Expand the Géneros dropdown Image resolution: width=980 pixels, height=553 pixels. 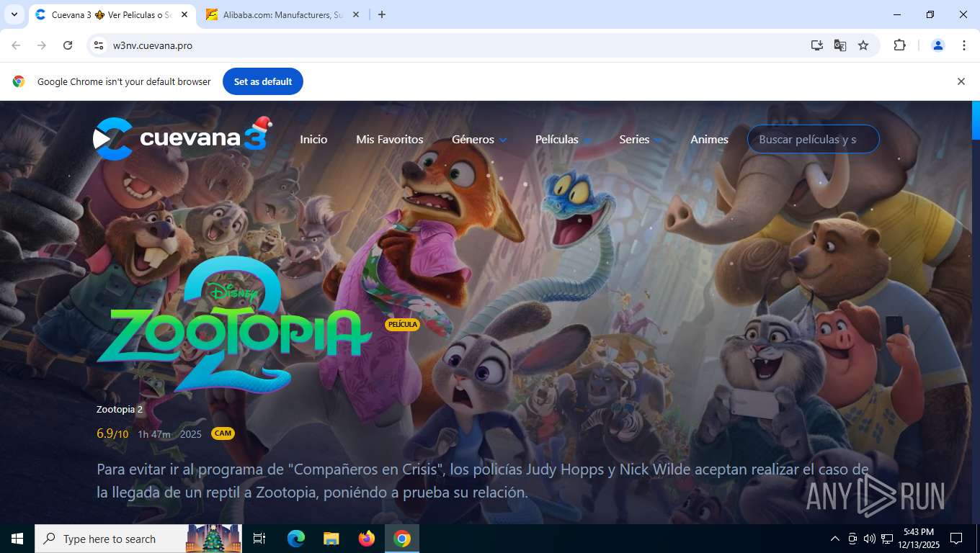[479, 139]
